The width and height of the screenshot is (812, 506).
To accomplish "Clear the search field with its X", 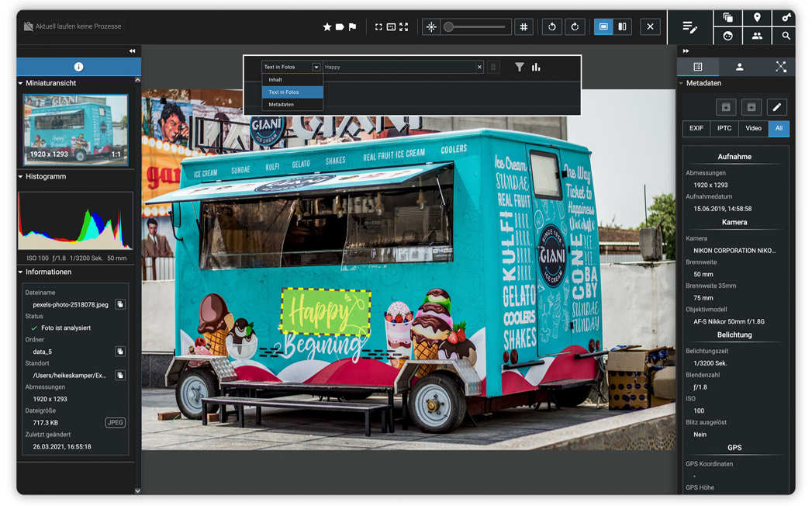I will (x=479, y=67).
